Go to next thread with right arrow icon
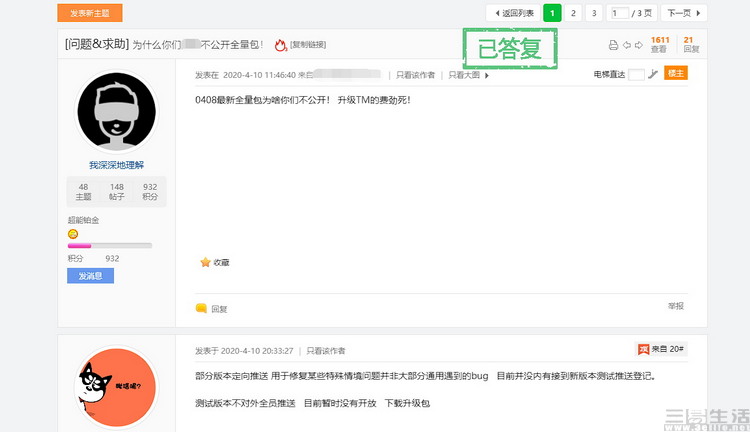This screenshot has width=750, height=432. pyautogui.click(x=639, y=45)
